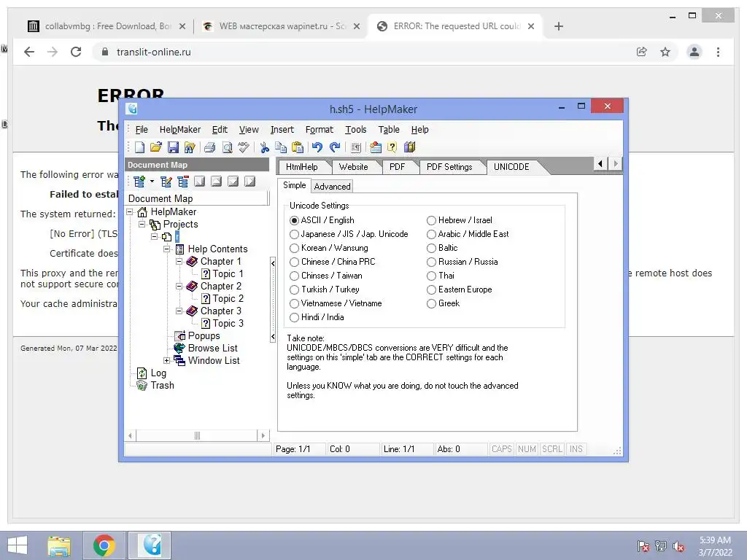This screenshot has width=747, height=560.
Task: Create a new document from HelpMaker toolbar
Action: click(x=139, y=147)
